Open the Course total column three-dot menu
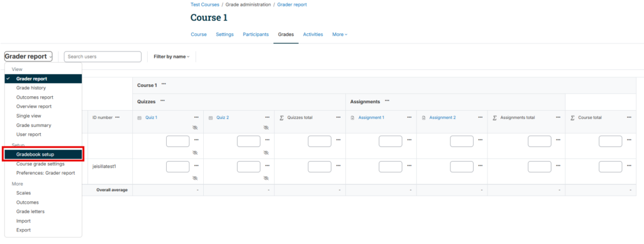The image size is (644, 244). coord(629,117)
